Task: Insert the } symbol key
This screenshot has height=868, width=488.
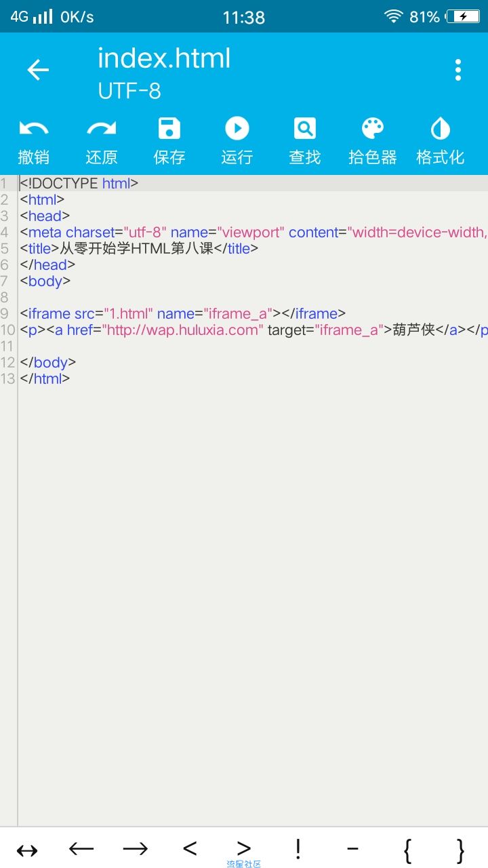Action: coord(461,850)
